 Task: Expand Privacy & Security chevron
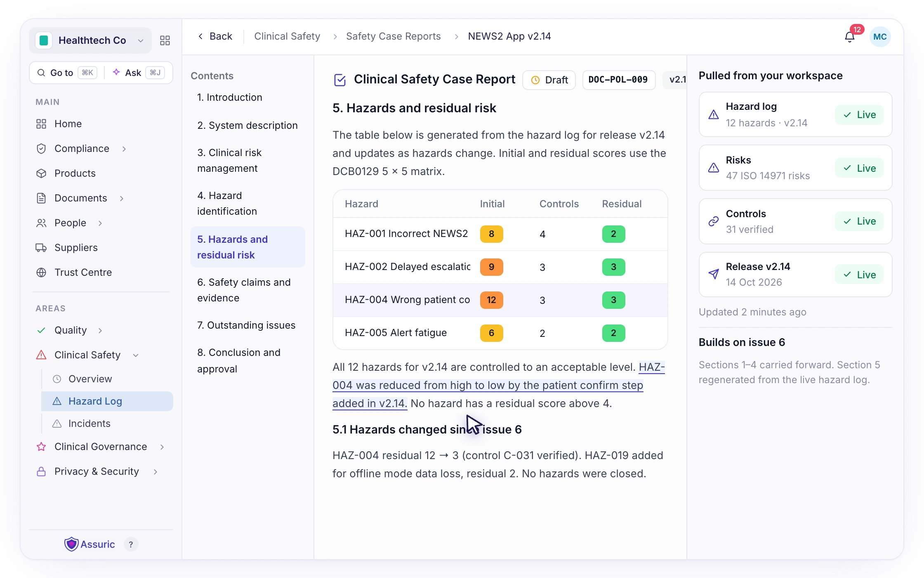pos(156,471)
